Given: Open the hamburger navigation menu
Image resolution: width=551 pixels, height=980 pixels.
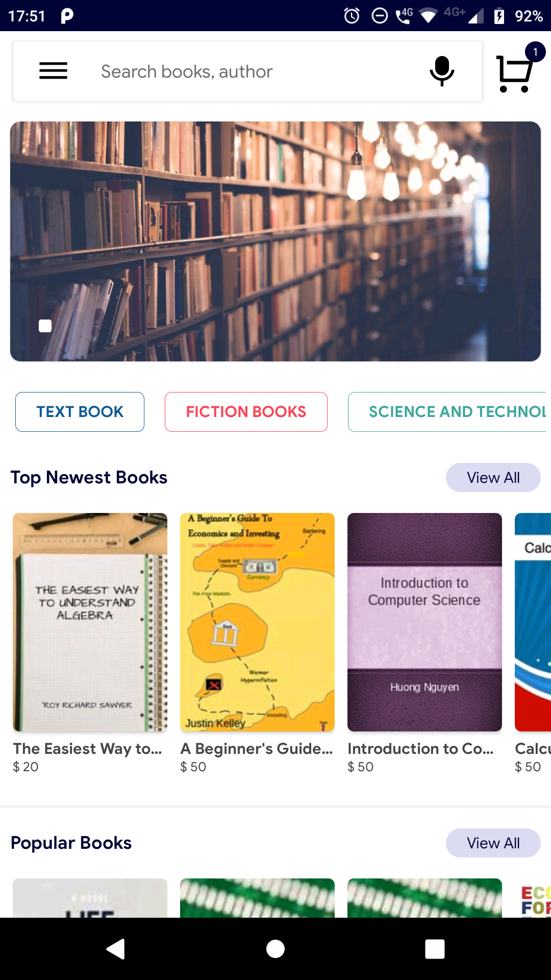Looking at the screenshot, I should pos(54,71).
